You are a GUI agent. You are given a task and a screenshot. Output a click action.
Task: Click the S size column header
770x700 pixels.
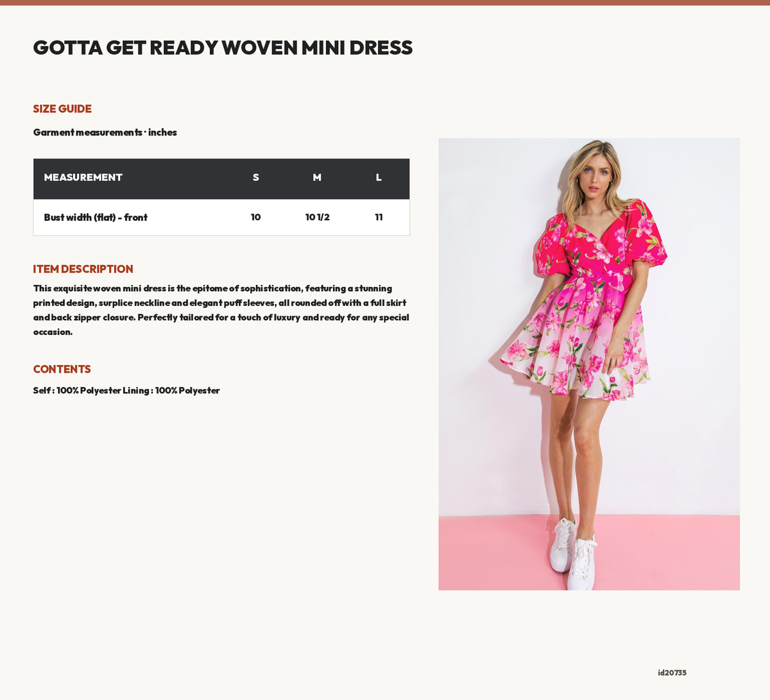[255, 177]
